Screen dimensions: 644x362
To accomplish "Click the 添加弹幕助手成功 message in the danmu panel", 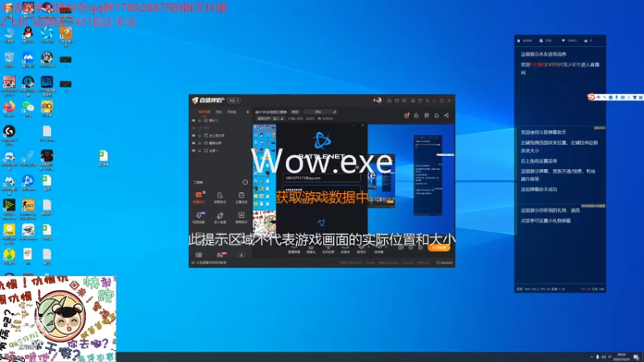I will coord(539,190).
